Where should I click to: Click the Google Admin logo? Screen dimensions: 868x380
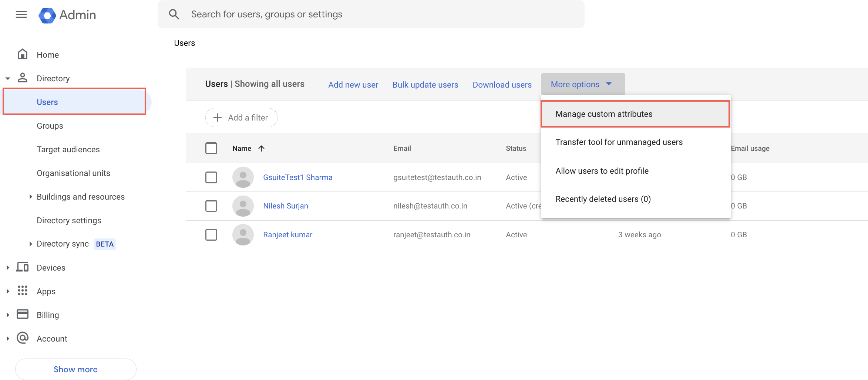click(67, 15)
